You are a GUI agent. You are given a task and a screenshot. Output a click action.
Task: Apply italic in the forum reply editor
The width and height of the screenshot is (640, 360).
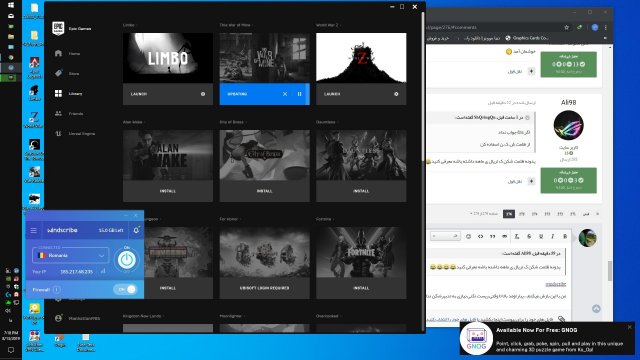point(553,236)
